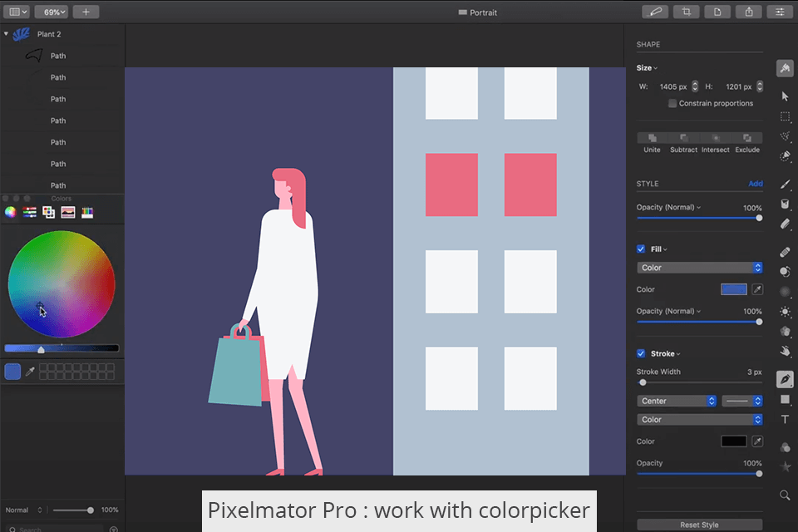
Task: Click the black Stroke color swatch
Action: pos(734,441)
